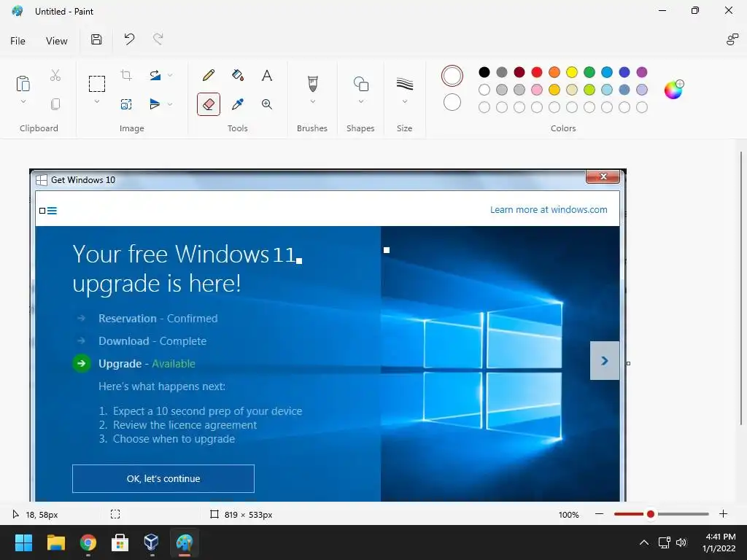Click the Redo arrow
This screenshot has height=560, width=747.
(158, 39)
